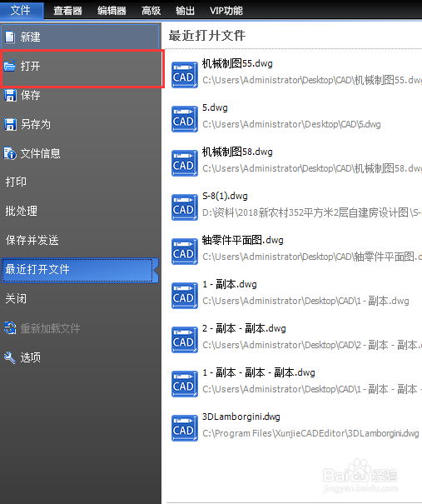
Task: Click path starting D:\资料\2018新农村352平方米
Action: pos(312,212)
